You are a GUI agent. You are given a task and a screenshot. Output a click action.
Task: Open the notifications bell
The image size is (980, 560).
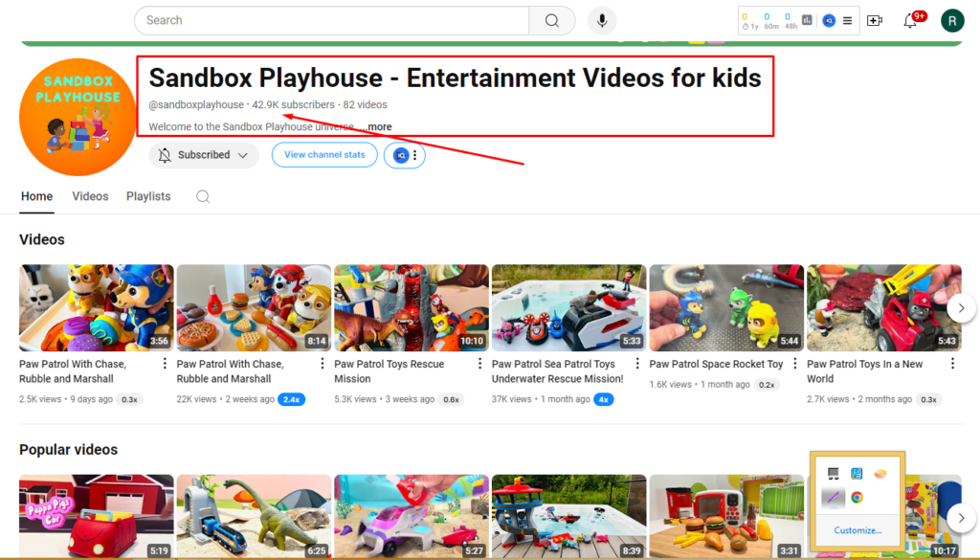click(911, 21)
